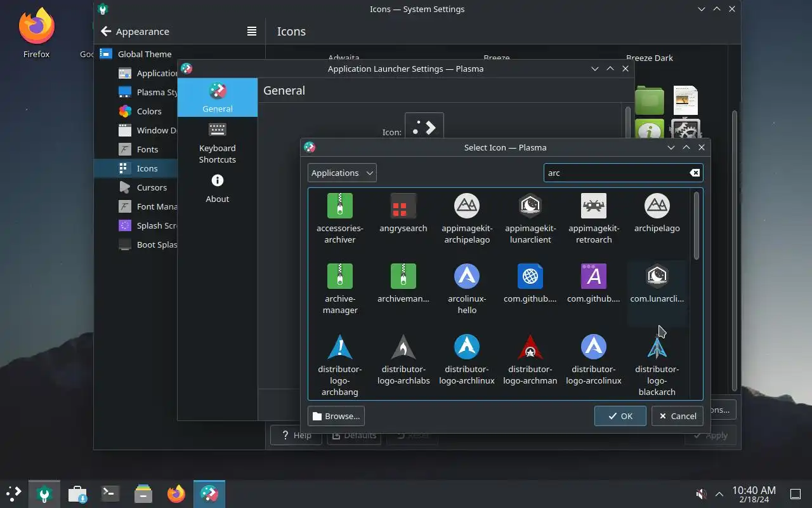812x508 pixels.
Task: Select the distributor-logo-archbang icon
Action: 340,365
